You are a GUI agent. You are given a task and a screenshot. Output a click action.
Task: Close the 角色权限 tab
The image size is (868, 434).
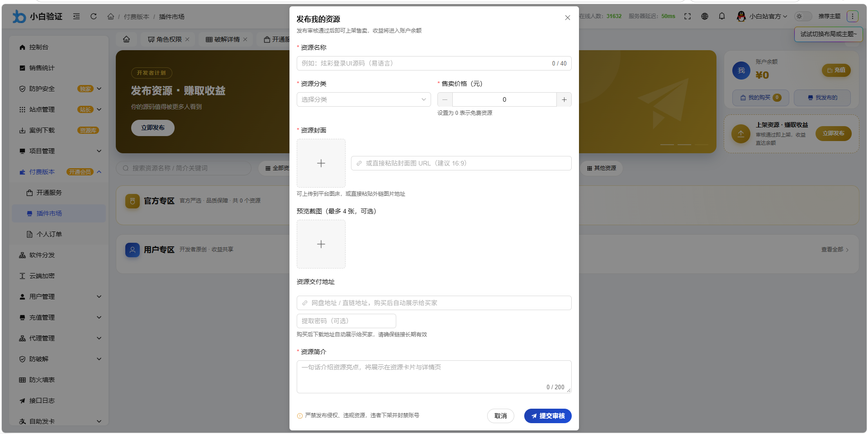coord(187,39)
